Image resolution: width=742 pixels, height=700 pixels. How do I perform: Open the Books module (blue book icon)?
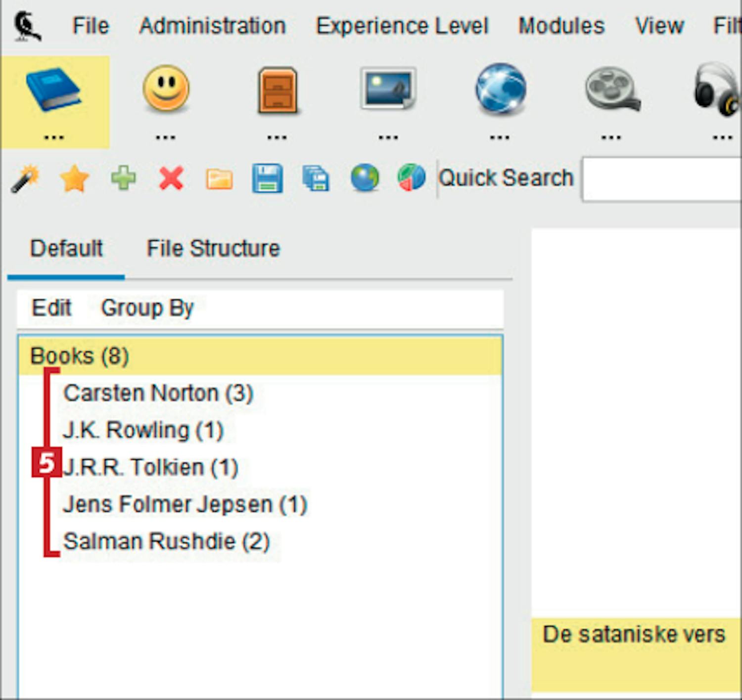(x=54, y=90)
